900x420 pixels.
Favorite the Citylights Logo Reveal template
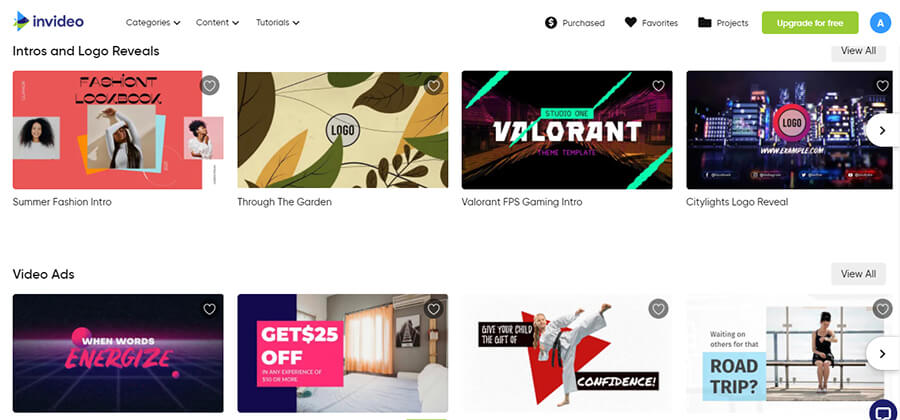point(883,85)
